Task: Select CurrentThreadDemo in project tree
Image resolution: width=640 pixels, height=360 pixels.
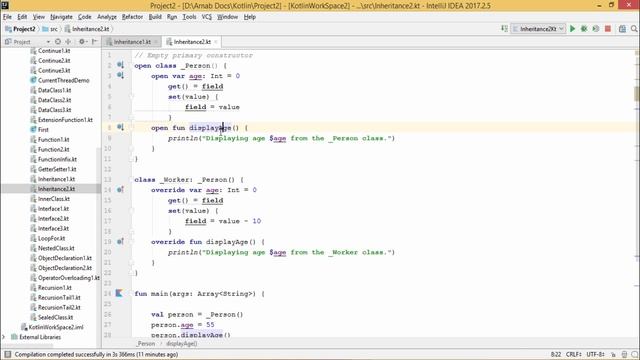Action: click(63, 80)
